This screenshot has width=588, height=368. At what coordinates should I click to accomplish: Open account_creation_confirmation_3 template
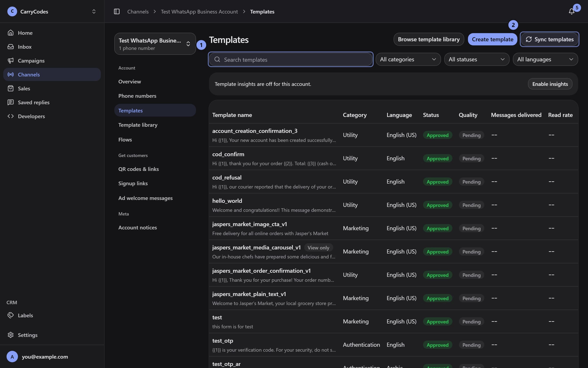point(393,135)
